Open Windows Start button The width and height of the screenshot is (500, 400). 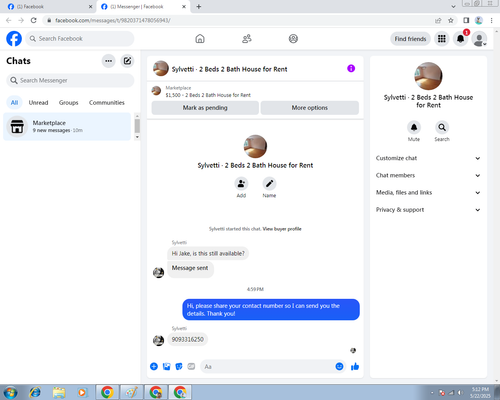(10, 392)
